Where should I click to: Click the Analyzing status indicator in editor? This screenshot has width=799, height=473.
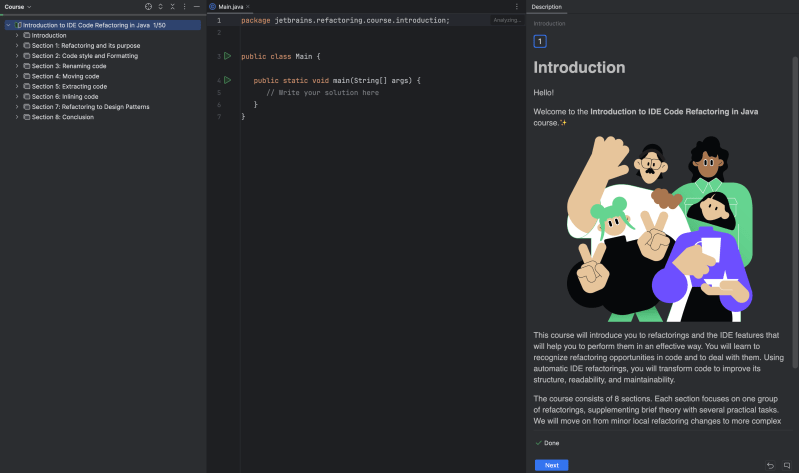pos(507,20)
